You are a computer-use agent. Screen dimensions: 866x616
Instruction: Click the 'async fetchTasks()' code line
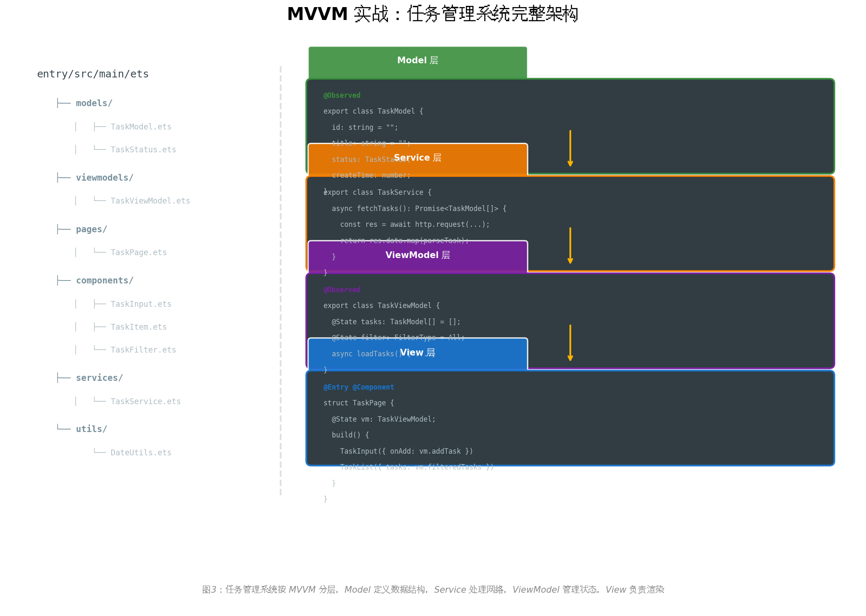coord(419,209)
